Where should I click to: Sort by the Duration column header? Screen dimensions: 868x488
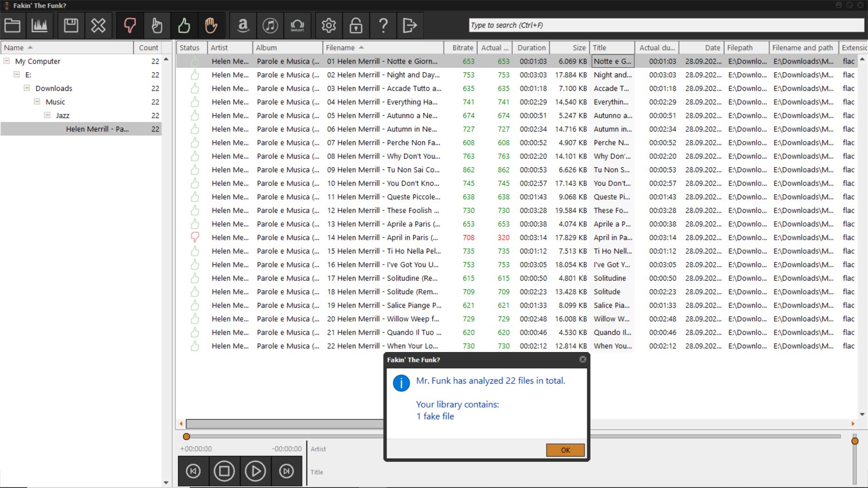531,47
